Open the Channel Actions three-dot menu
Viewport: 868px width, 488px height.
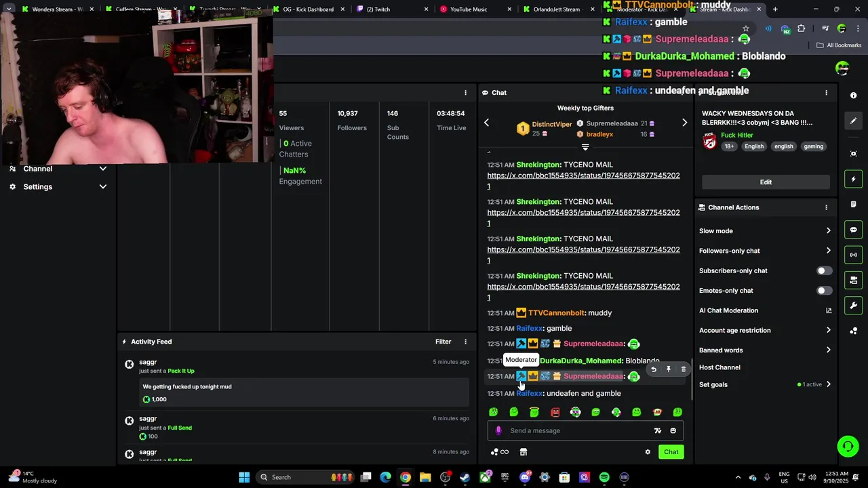click(826, 207)
